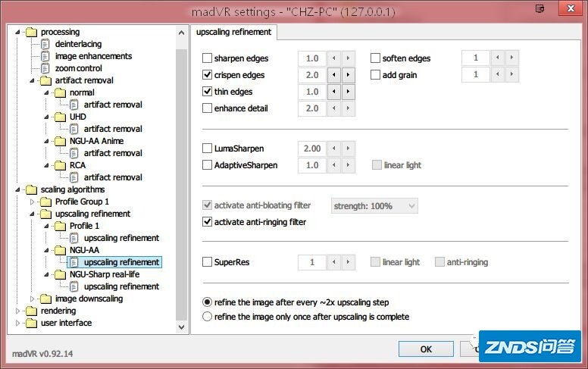Open artifact removal under UHD
The width and height of the screenshot is (588, 369).
[x=113, y=129]
